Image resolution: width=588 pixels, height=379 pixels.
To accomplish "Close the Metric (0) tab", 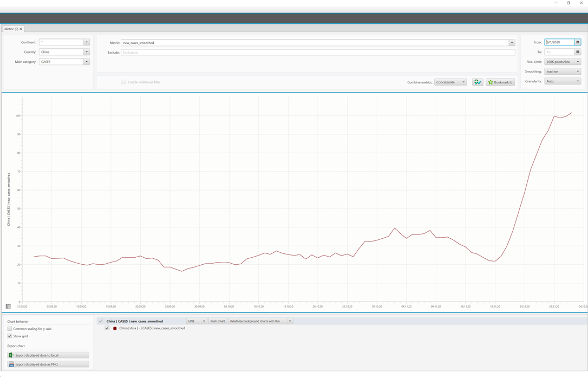I will pyautogui.click(x=21, y=29).
